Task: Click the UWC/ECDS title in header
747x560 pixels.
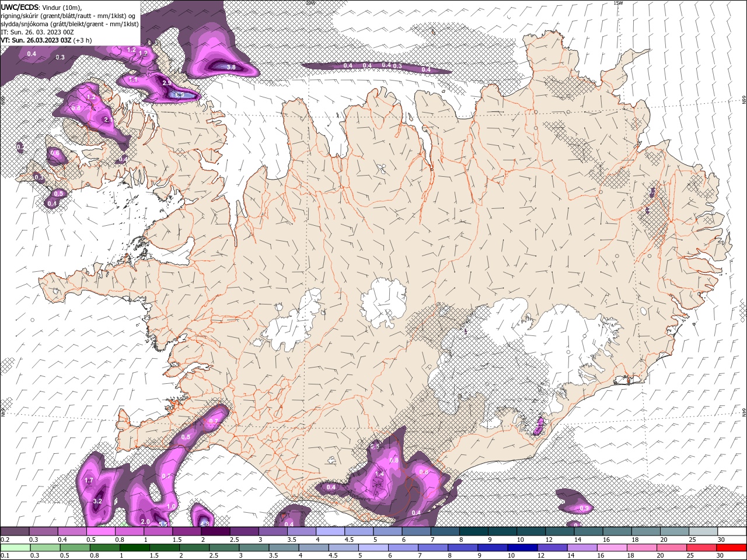Action: click(20, 7)
